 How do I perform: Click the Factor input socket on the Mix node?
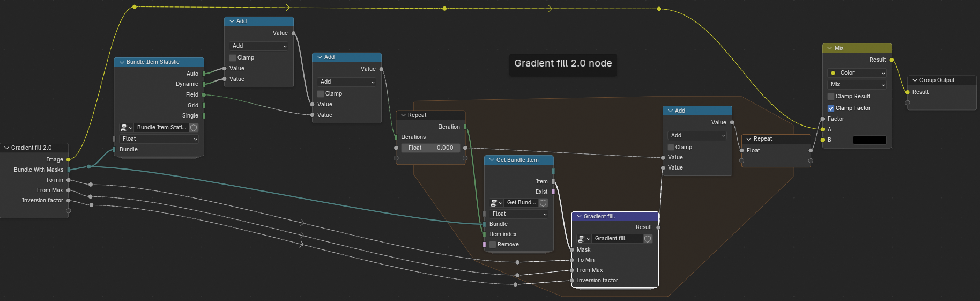point(822,119)
